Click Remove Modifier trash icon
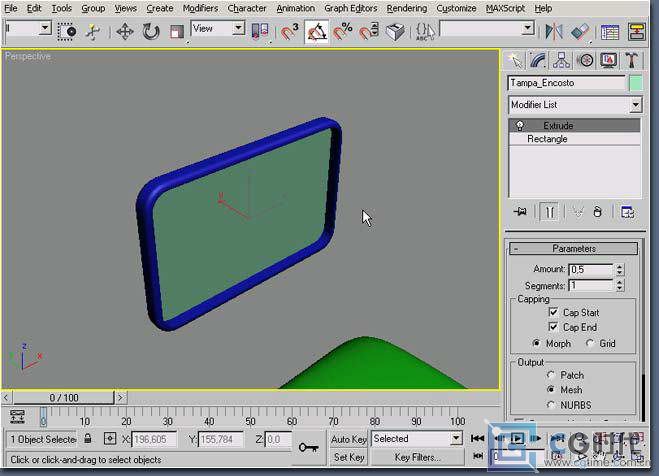Image resolution: width=659 pixels, height=476 pixels. 597,211
